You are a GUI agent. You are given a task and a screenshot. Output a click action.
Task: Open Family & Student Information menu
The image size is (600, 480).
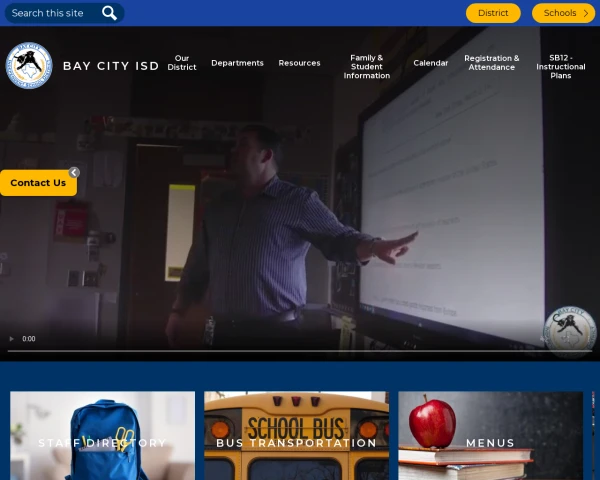click(367, 67)
